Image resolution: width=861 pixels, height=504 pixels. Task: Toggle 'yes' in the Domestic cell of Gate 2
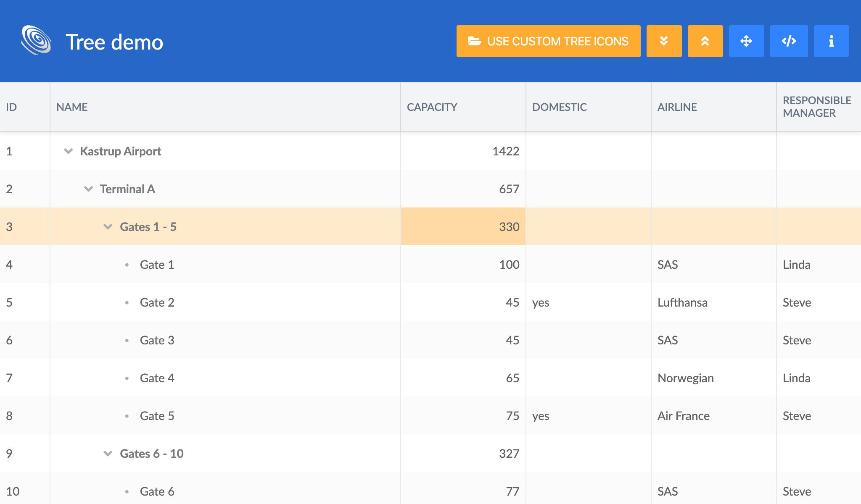tap(541, 302)
